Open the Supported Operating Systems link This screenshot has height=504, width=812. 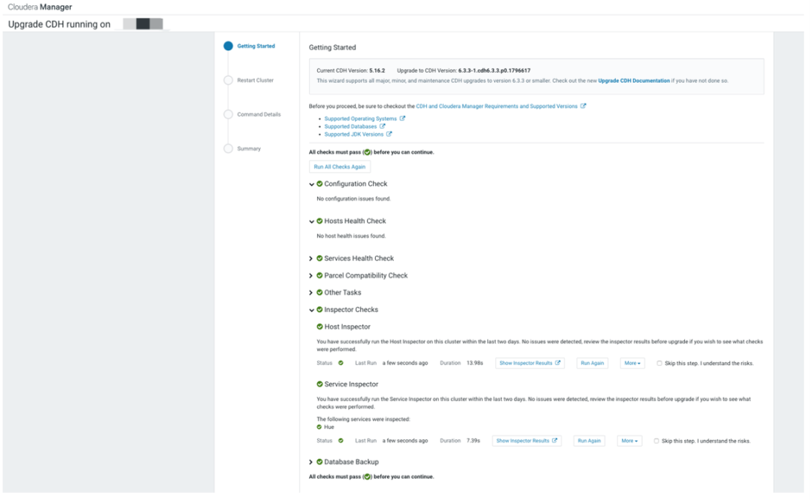click(360, 119)
